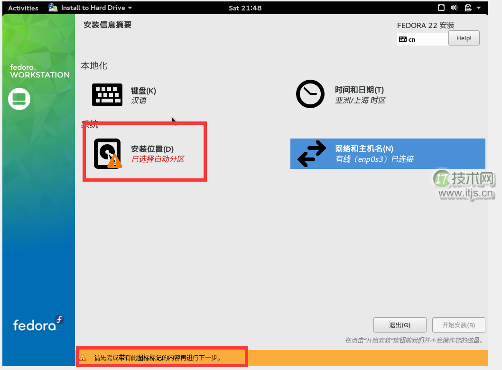Viewport: 502px width, 370px height.
Task: Click the cn keyboard layout field
Action: point(422,39)
